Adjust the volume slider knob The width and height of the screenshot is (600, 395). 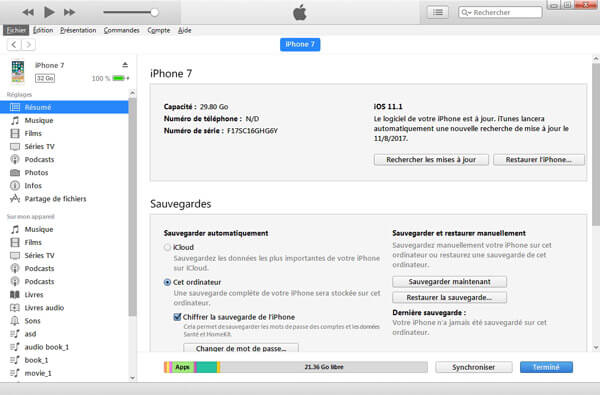[154, 12]
